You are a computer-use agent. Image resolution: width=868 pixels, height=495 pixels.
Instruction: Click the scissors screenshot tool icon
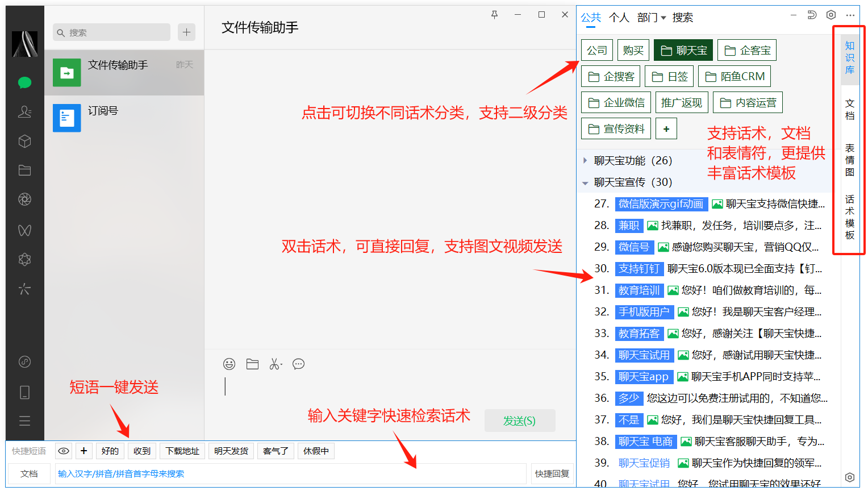[275, 364]
